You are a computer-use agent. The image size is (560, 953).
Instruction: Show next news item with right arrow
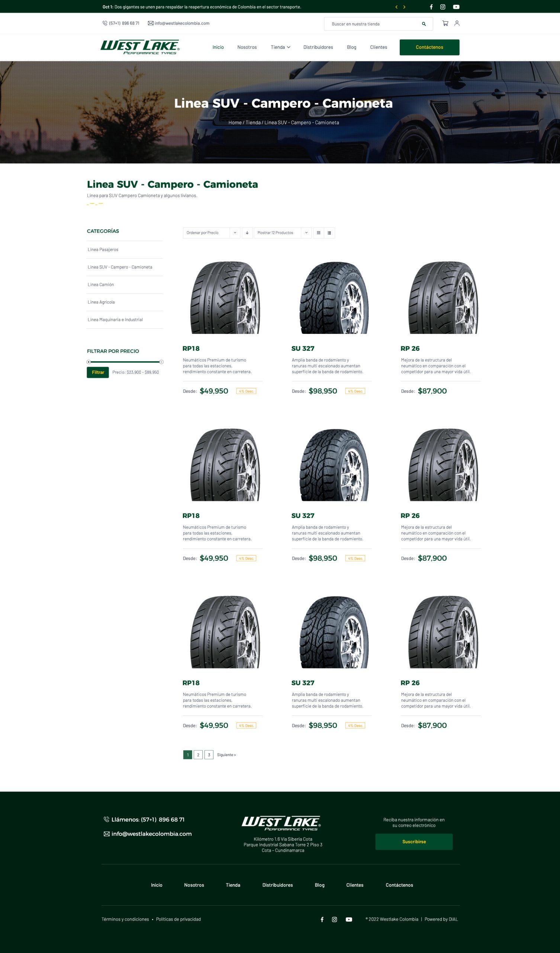404,7
